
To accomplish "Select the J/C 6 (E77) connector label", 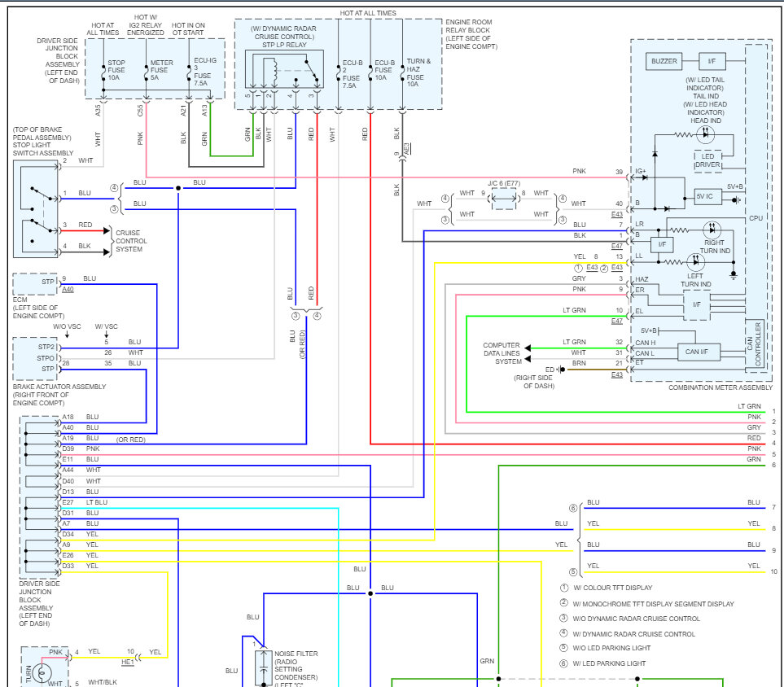I will pos(503,183).
